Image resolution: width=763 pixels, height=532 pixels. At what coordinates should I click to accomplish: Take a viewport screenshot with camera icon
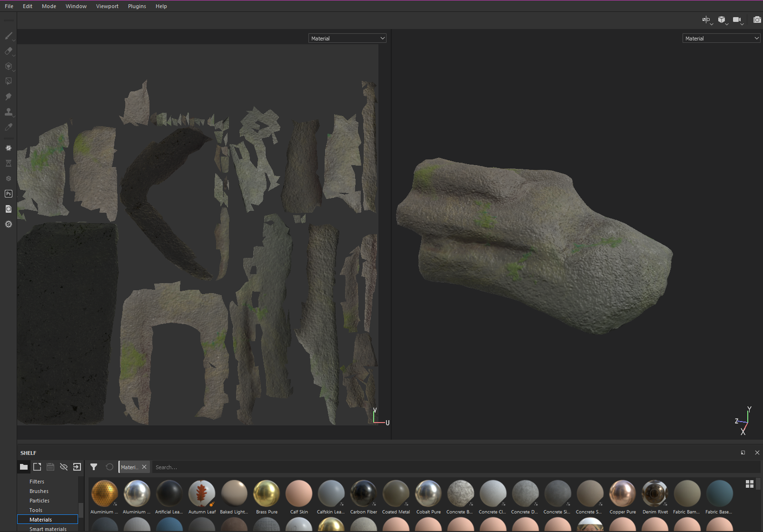coord(757,20)
